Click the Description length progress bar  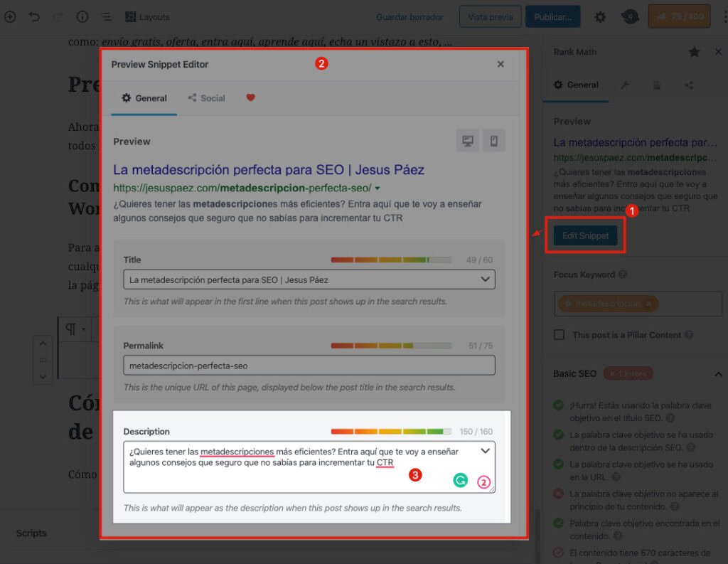pos(391,432)
